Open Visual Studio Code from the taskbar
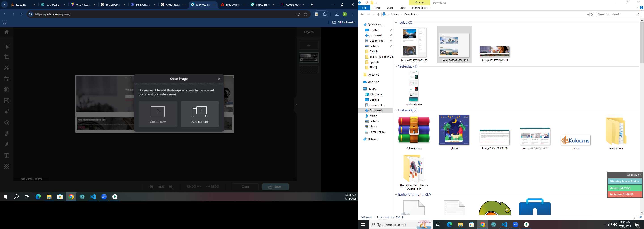Screen dimensions: 644x229 [x=504, y=225]
